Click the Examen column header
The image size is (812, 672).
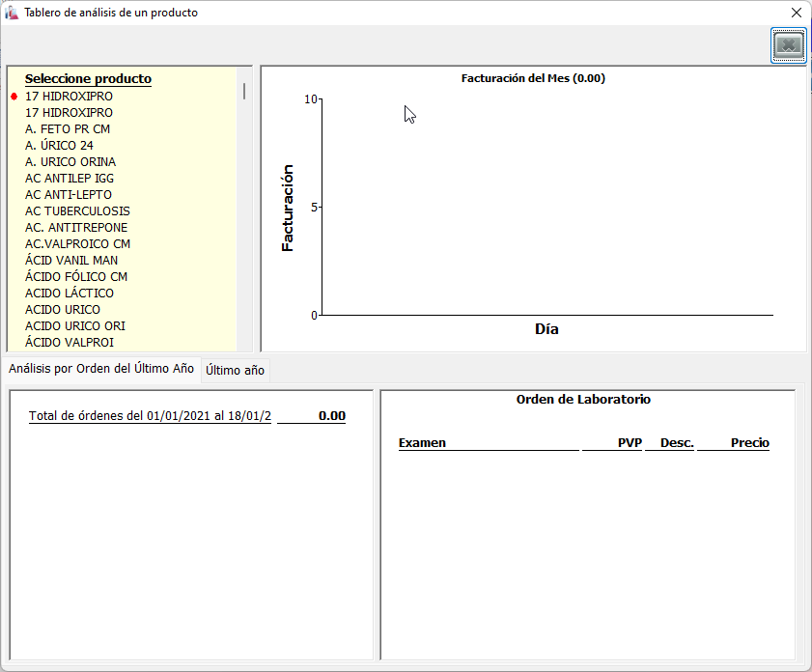pyautogui.click(x=423, y=443)
